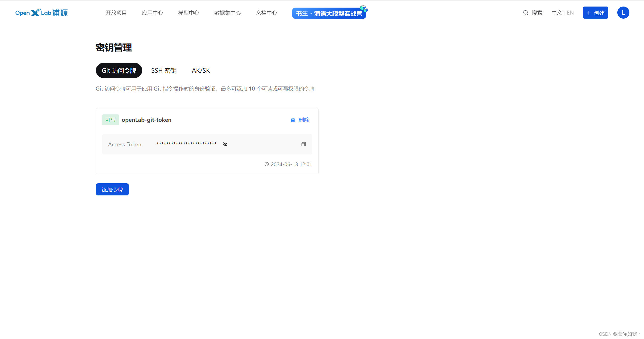This screenshot has height=339, width=644.
Task: Navigate to 数据集中心
Action: click(x=228, y=13)
